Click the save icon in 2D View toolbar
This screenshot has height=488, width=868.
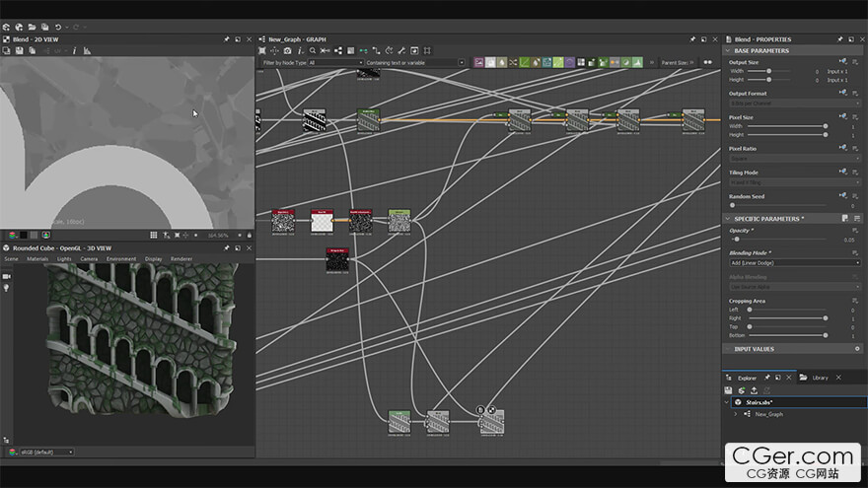(x=20, y=50)
